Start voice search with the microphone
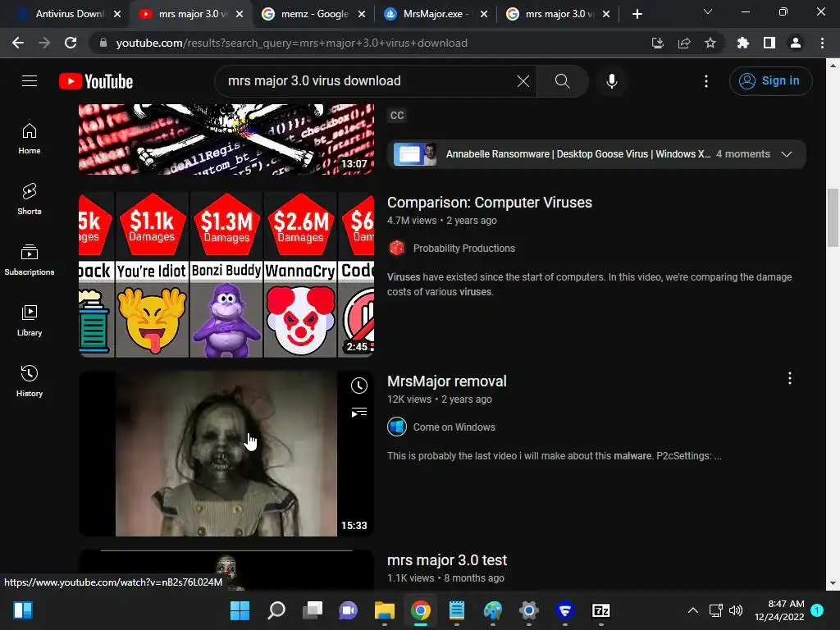The width and height of the screenshot is (840, 630). (611, 81)
